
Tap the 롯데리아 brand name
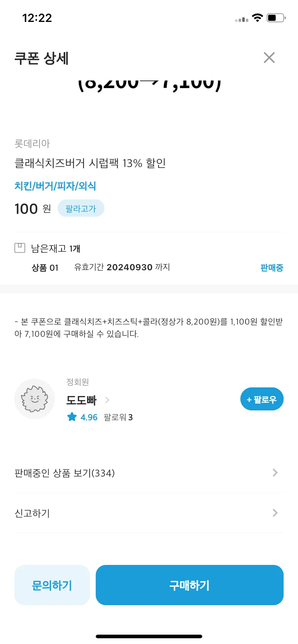coord(32,143)
